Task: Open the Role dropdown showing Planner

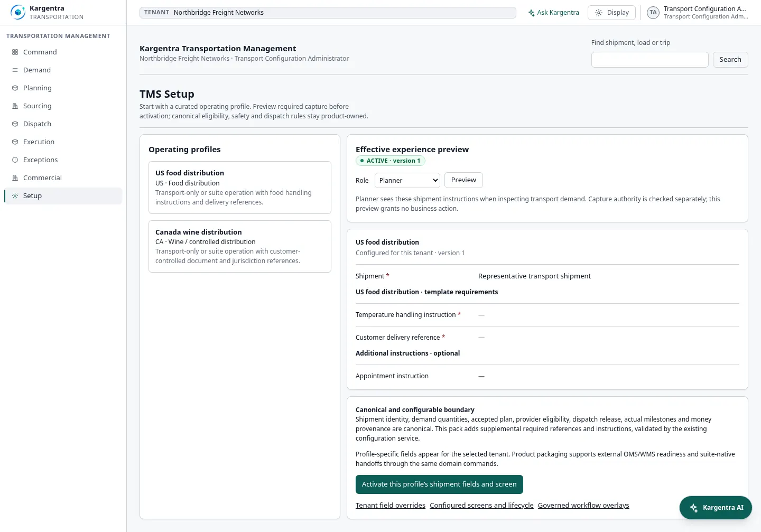Action: (407, 181)
